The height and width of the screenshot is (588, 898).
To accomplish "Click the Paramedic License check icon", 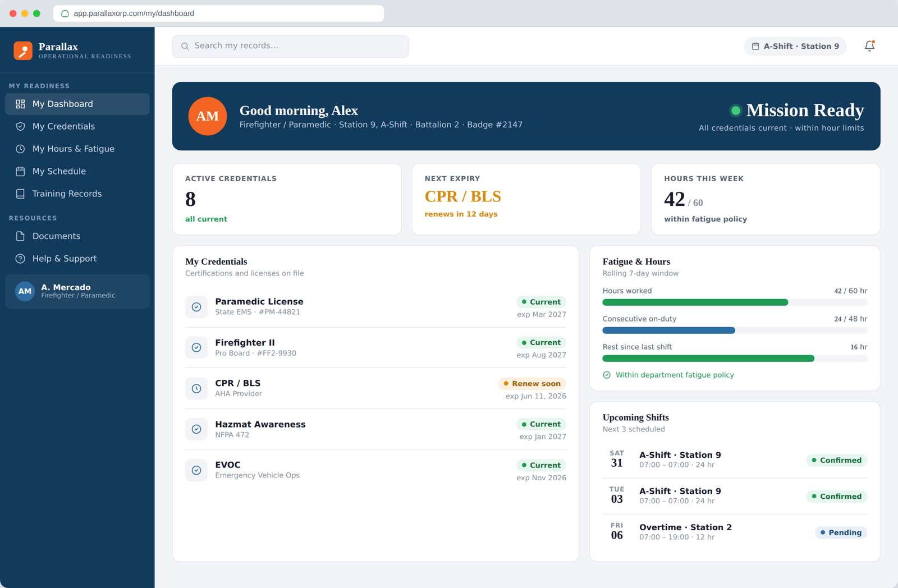I will [196, 307].
